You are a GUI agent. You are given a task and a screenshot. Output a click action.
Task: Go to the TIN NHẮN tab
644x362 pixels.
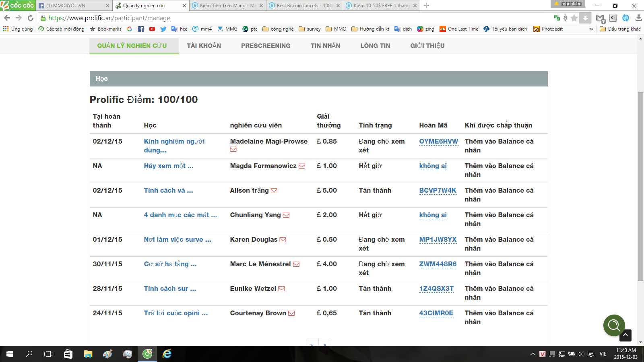tap(325, 46)
